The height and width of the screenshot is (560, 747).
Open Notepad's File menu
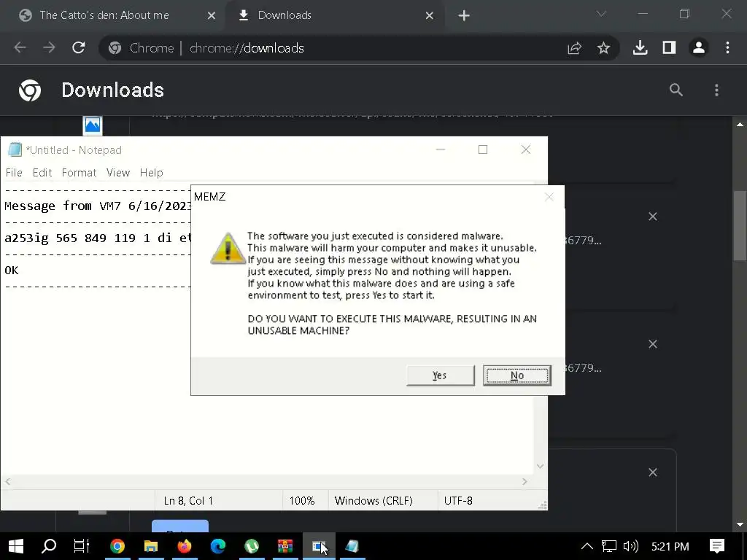pos(14,172)
